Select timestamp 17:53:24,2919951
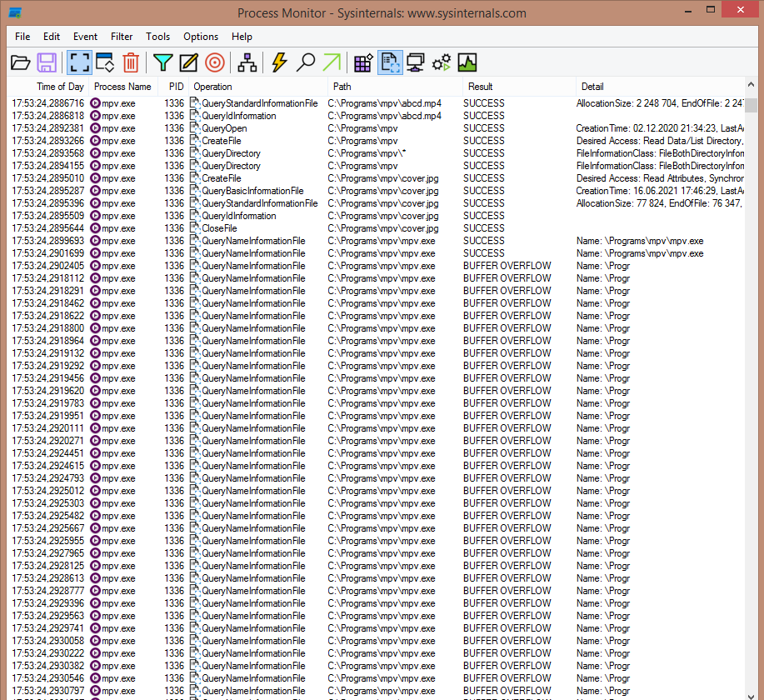The height and width of the screenshot is (700, 764). [x=47, y=416]
